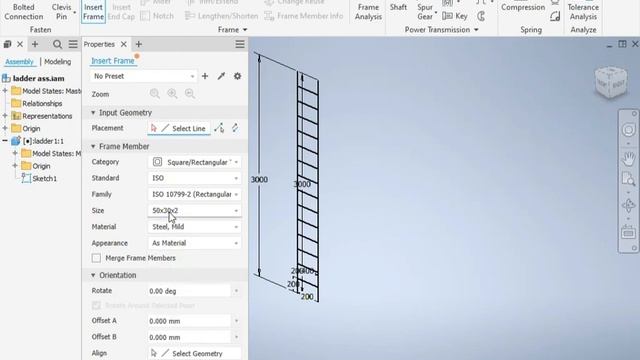Image resolution: width=640 pixels, height=360 pixels.
Task: Add new panel next to Properties
Action: 139,44
